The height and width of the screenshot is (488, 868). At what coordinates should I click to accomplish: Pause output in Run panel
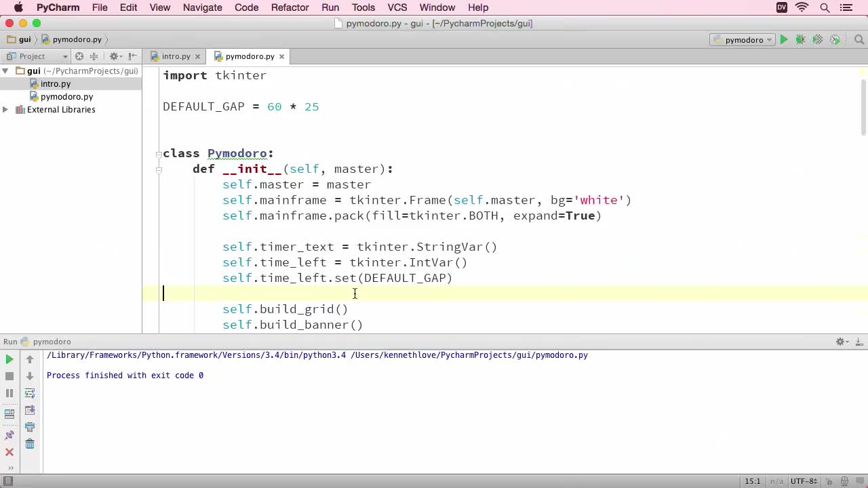[x=9, y=393]
